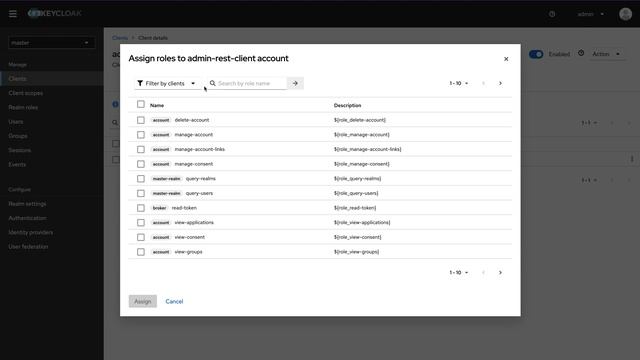Check the query-users role checkbox
The width and height of the screenshot is (640, 360).
coord(141,193)
